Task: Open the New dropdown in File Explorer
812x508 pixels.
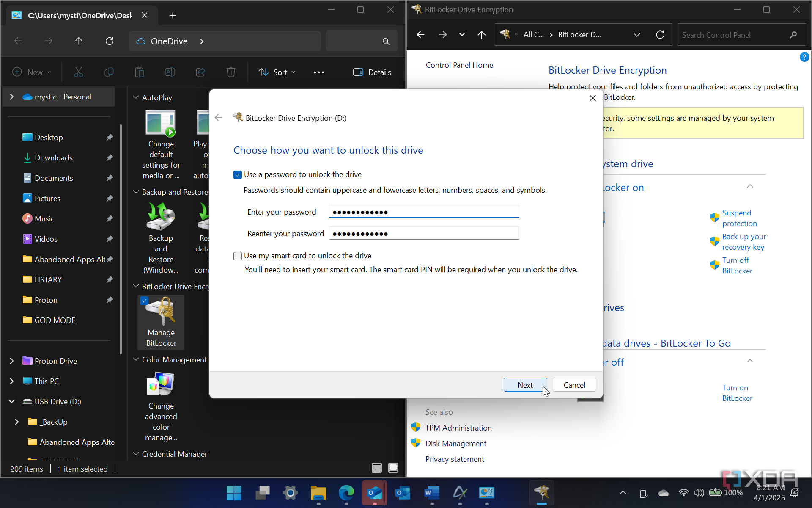Action: tap(32, 72)
